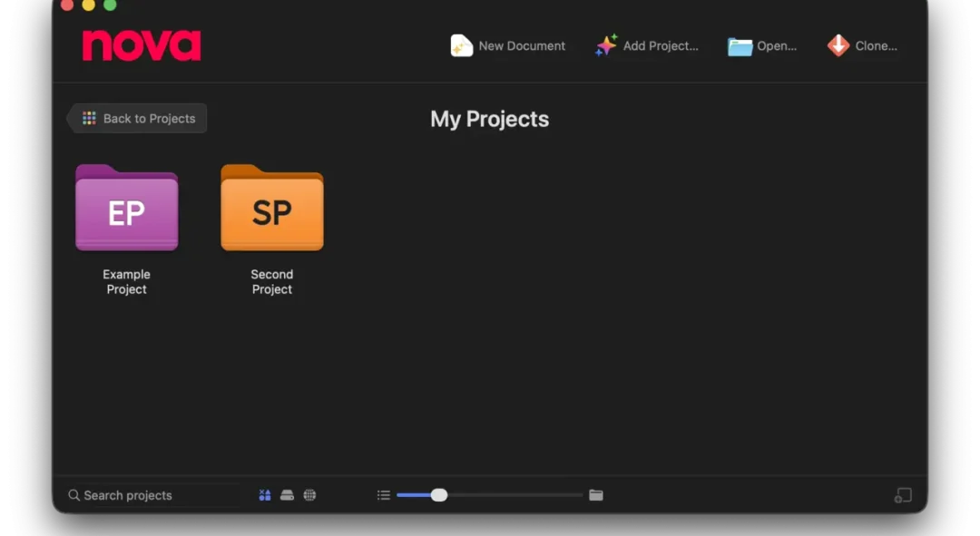
Task: Select the orange SP project folder
Action: (x=272, y=208)
